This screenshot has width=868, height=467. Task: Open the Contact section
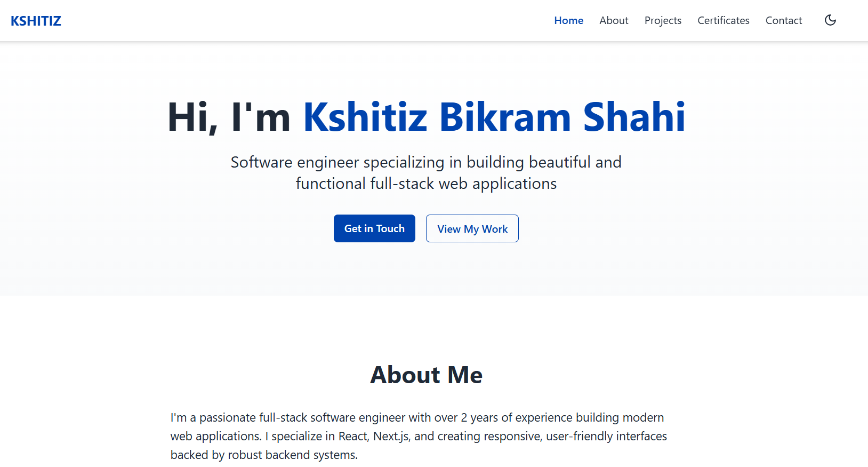click(784, 20)
